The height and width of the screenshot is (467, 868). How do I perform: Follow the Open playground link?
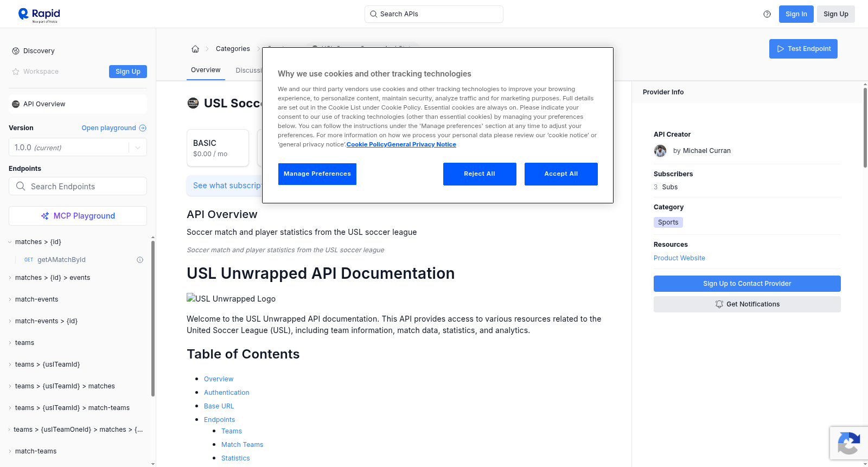coord(114,128)
